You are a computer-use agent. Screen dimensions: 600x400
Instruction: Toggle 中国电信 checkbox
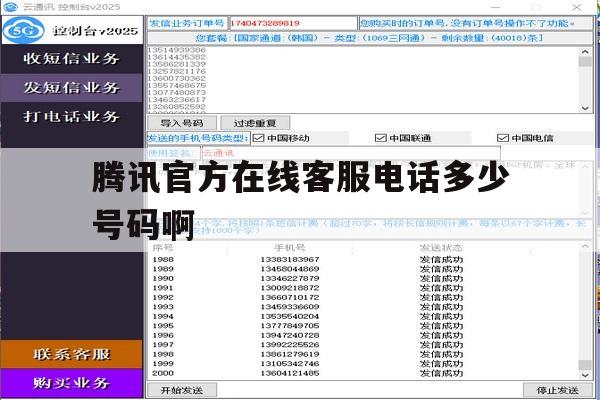(502, 138)
